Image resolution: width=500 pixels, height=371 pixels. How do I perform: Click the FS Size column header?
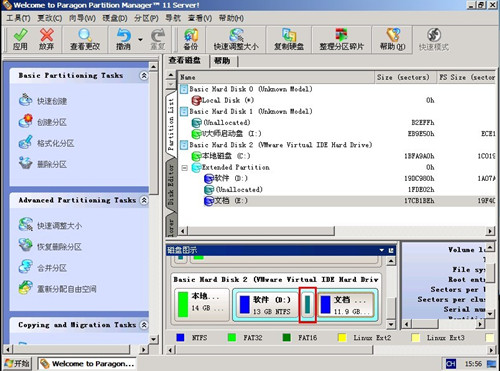tap(466, 77)
